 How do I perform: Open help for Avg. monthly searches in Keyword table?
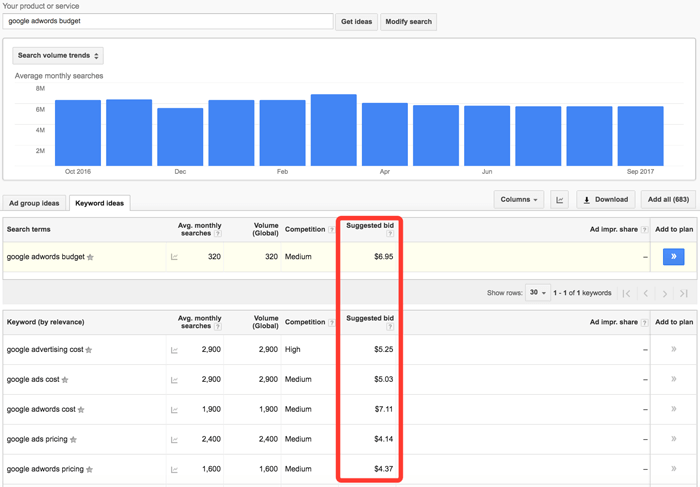pos(217,326)
